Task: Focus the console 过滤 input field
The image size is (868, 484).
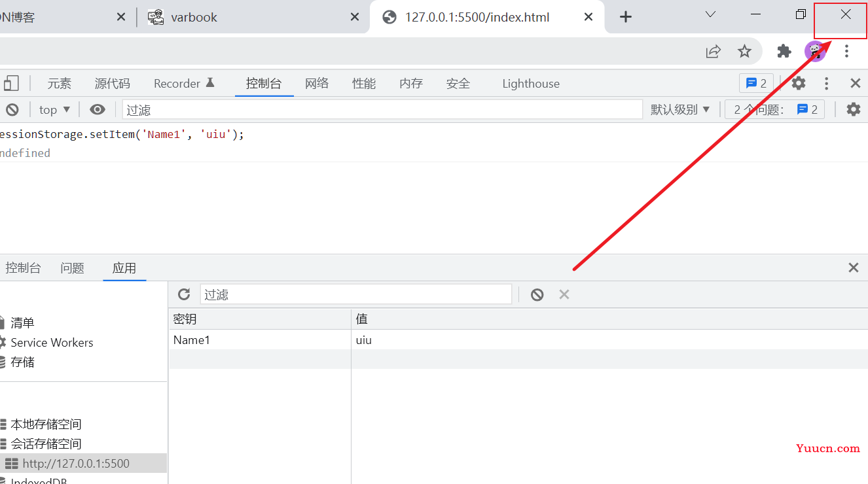Action: click(x=382, y=109)
